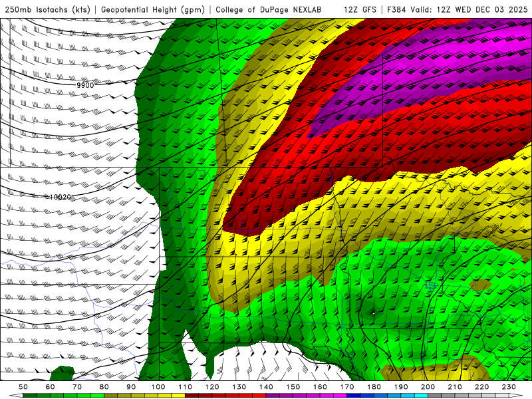Screen dimensions: 532x399
Task: Click the 9900 height contour label
Action: click(85, 85)
